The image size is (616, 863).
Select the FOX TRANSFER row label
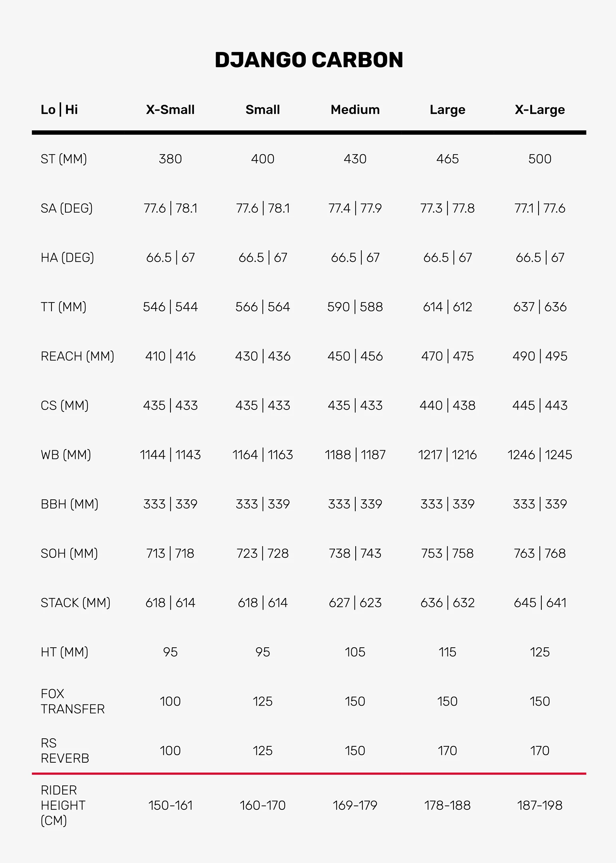pos(73,701)
